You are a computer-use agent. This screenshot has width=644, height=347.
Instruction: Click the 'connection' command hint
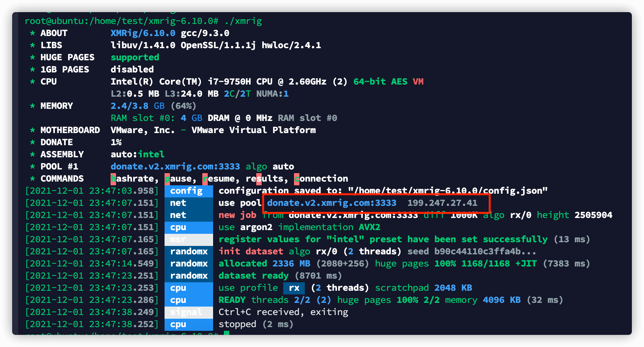(x=321, y=179)
